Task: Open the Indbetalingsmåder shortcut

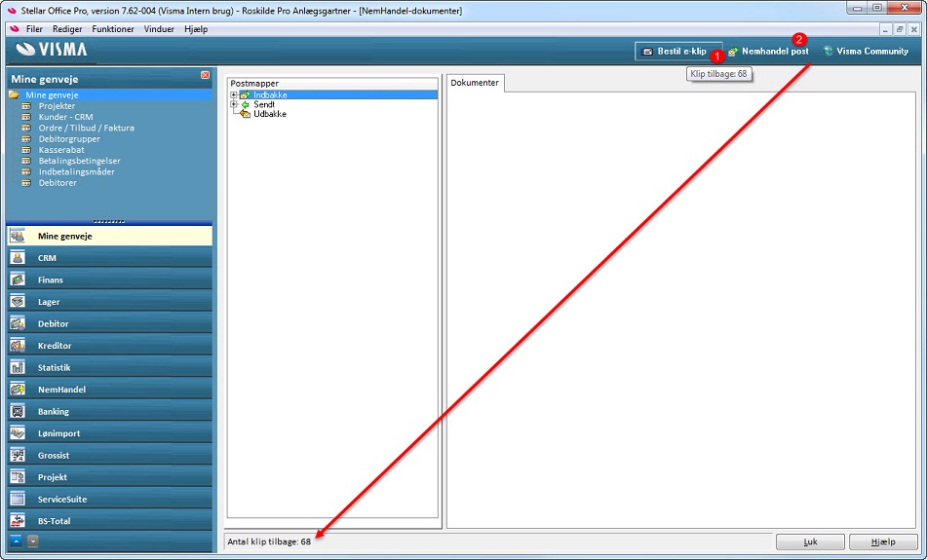Action: 76,172
